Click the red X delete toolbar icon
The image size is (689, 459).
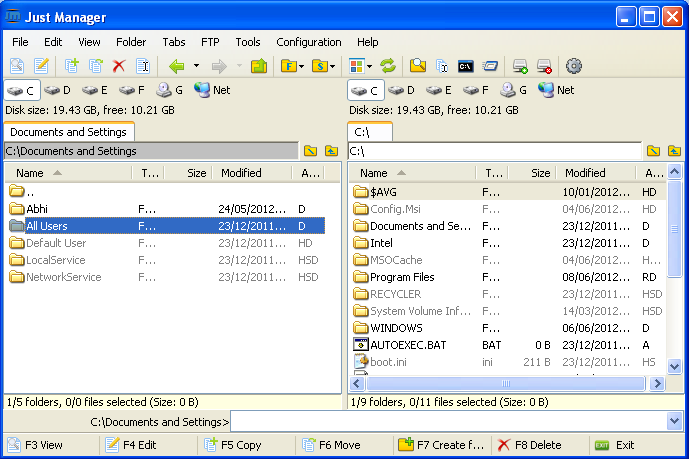(x=119, y=66)
